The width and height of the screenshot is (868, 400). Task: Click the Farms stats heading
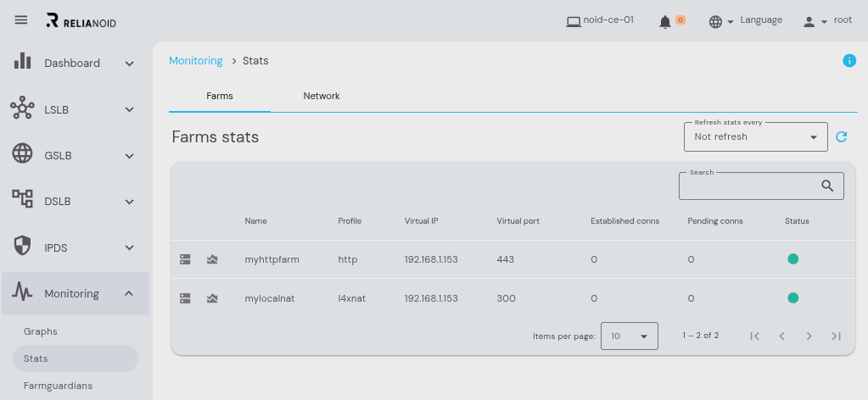click(x=216, y=136)
